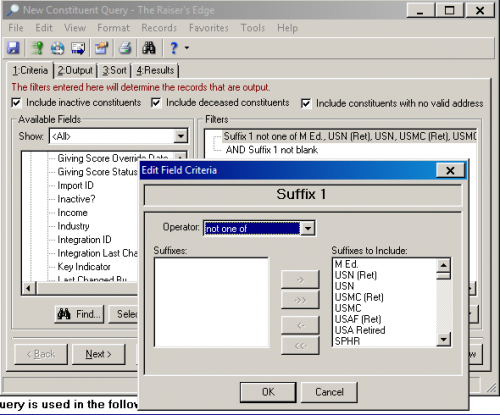Click Cancel in Edit Field Criteria dialog
Screen dimensions: 500x415
(x=329, y=392)
